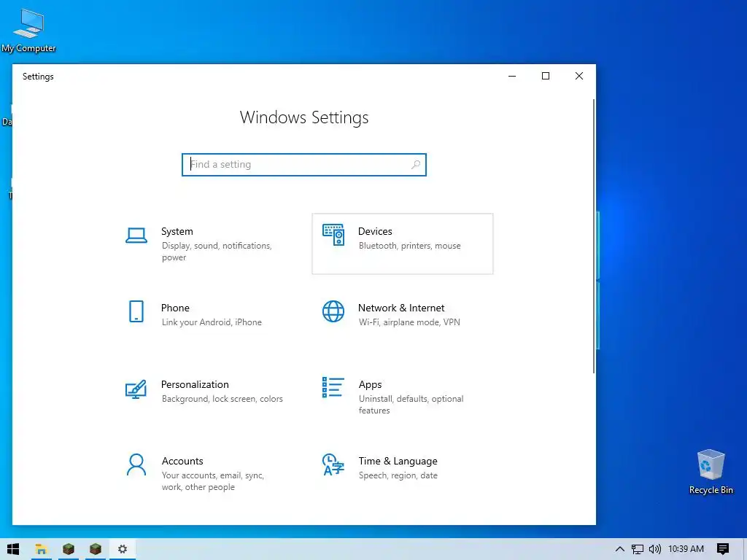Click the taskbar clock 10:39 AM
The height and width of the screenshot is (560, 747).
(x=686, y=549)
